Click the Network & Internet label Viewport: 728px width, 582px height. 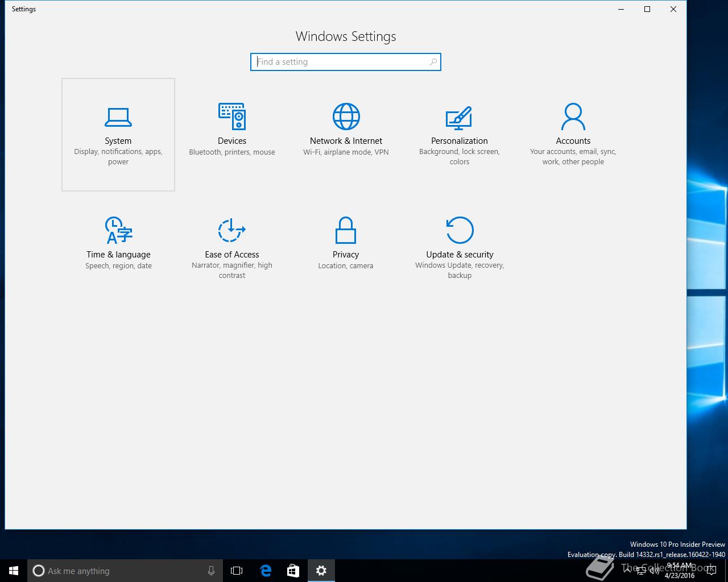[346, 141]
